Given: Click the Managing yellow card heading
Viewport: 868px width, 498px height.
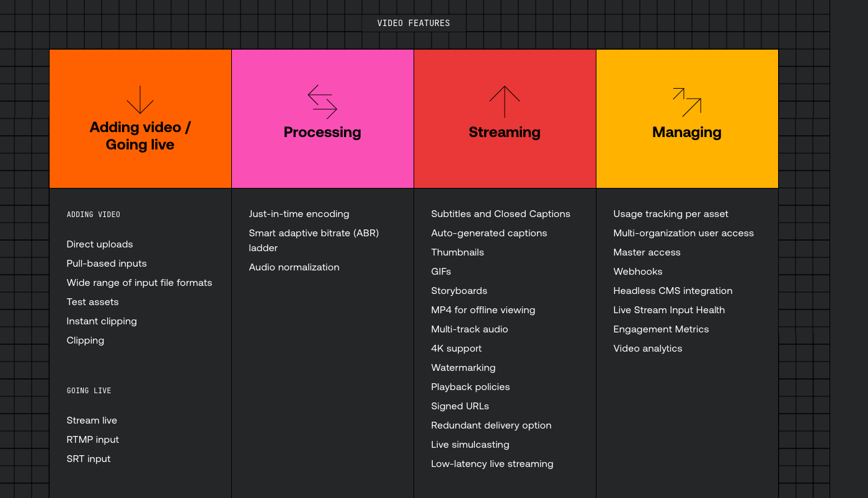Looking at the screenshot, I should point(687,132).
